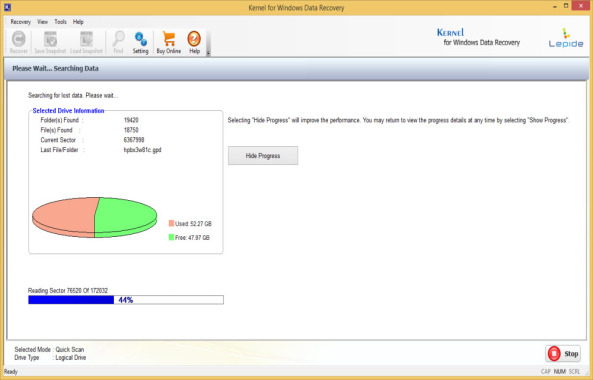Click the Folder(s) Found value 19420
This screenshot has height=380, width=593.
pyautogui.click(x=131, y=120)
